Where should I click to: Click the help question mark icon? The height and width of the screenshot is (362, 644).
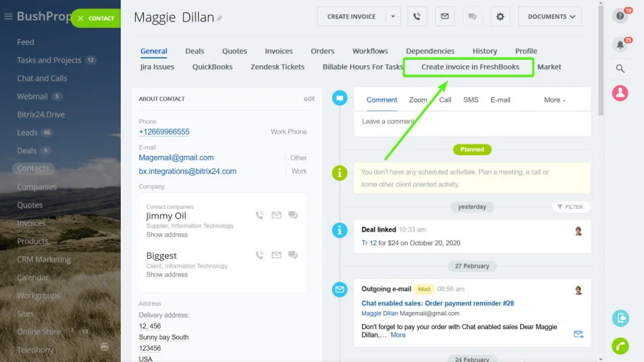click(620, 16)
